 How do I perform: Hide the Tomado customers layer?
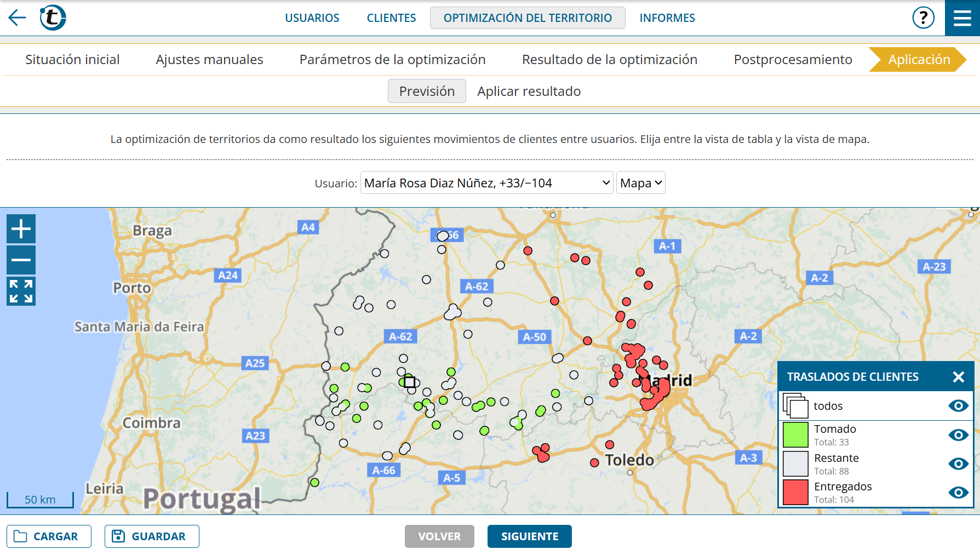tap(958, 435)
